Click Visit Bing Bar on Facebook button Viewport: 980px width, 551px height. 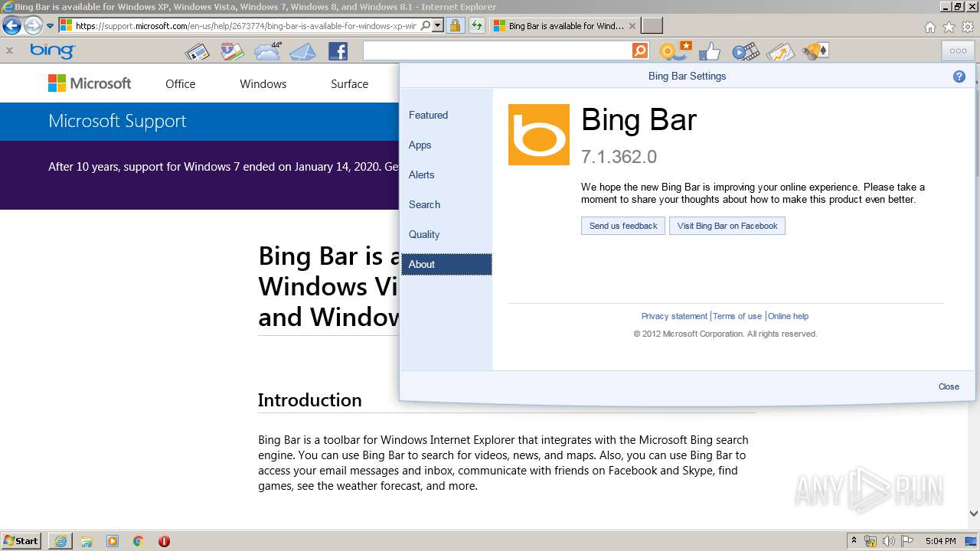pos(727,226)
